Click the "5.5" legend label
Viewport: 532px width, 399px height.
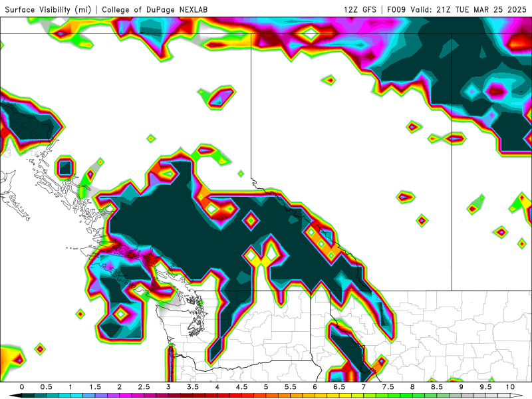[x=291, y=387]
